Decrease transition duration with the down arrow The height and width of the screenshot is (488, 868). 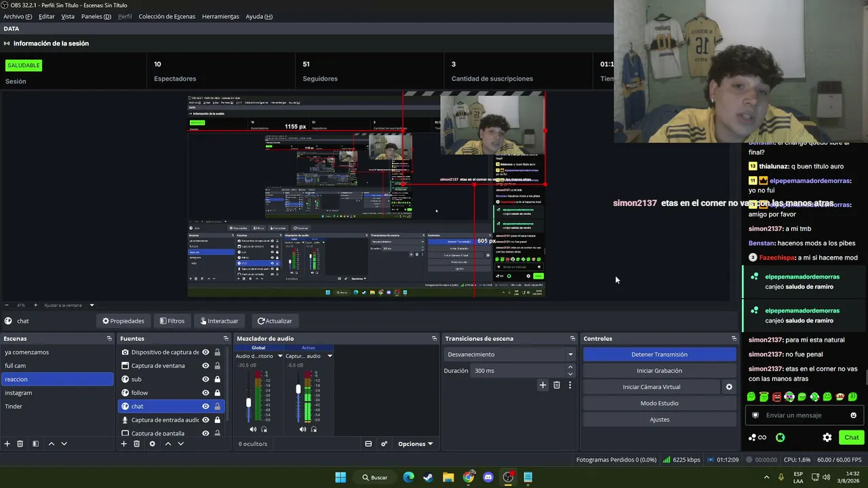[570, 374]
